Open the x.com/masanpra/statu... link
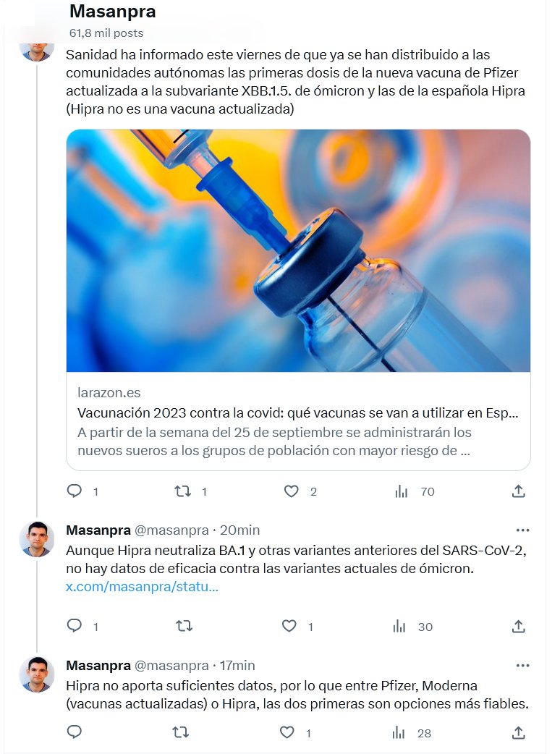 (x=142, y=587)
